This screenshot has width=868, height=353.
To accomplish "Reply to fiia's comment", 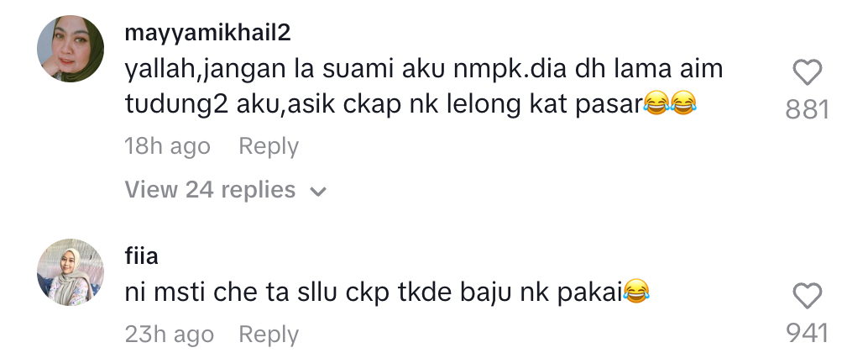I will click(269, 335).
